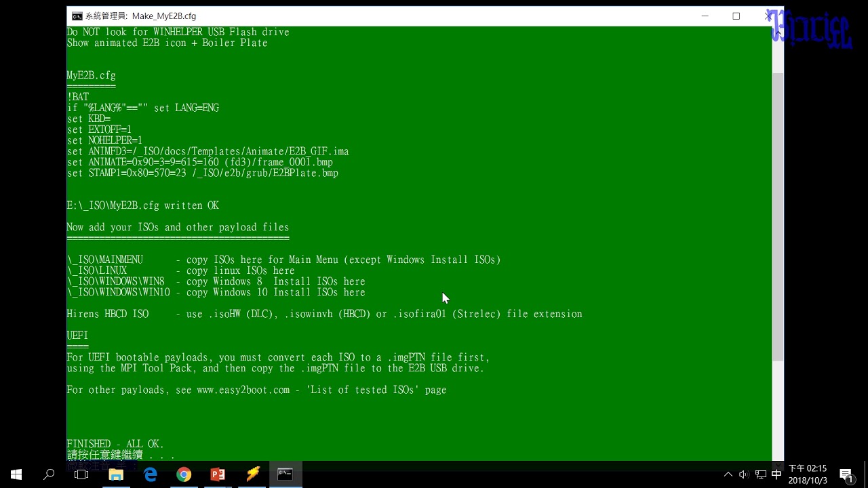Click the 'Hirens HBCD ISO' line
Image resolution: width=868 pixels, height=488 pixels.
[x=324, y=314]
